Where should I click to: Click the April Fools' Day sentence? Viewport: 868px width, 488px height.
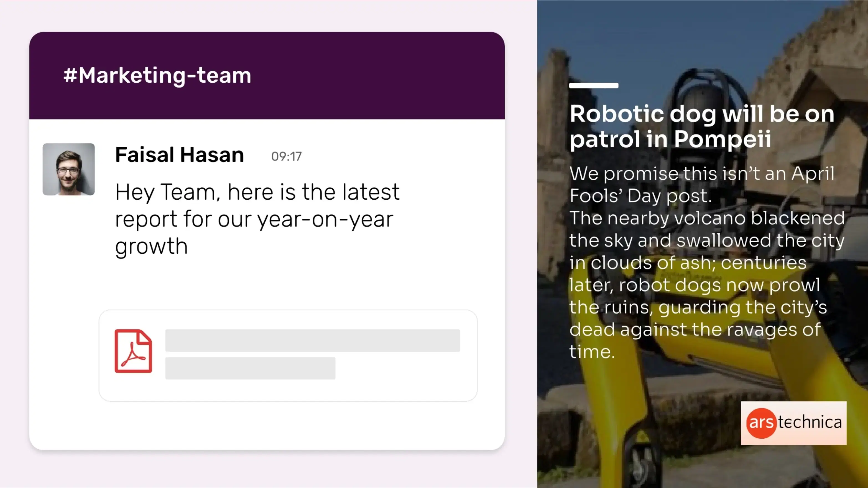pyautogui.click(x=702, y=184)
